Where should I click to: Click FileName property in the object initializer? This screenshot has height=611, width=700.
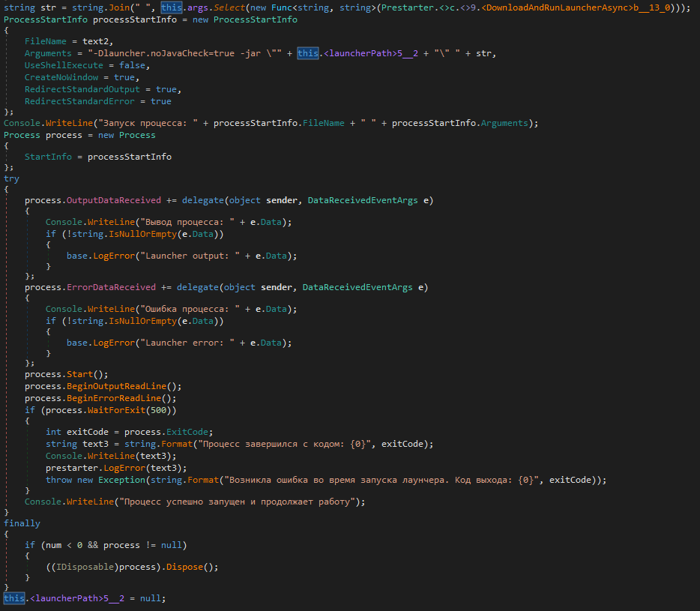tap(46, 41)
